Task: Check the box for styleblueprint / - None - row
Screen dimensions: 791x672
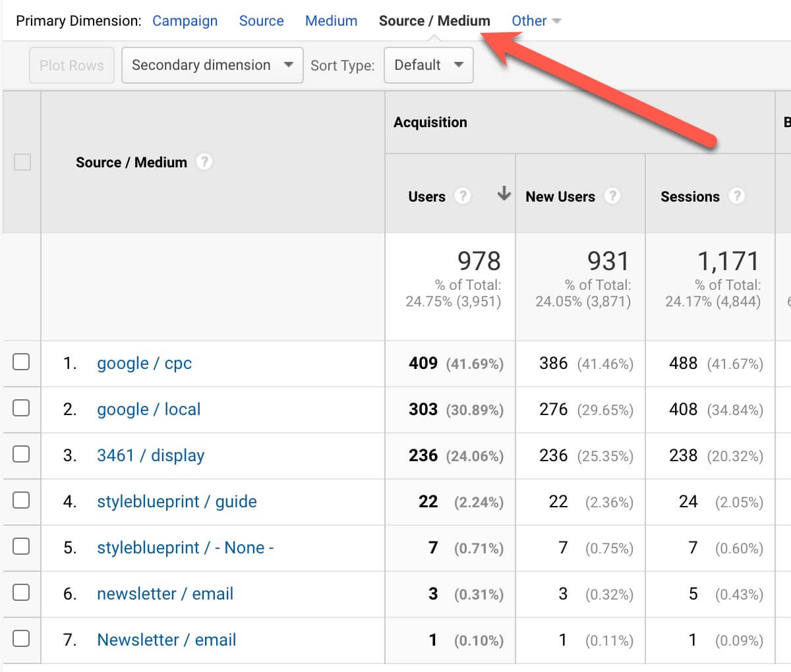Action: [x=21, y=546]
